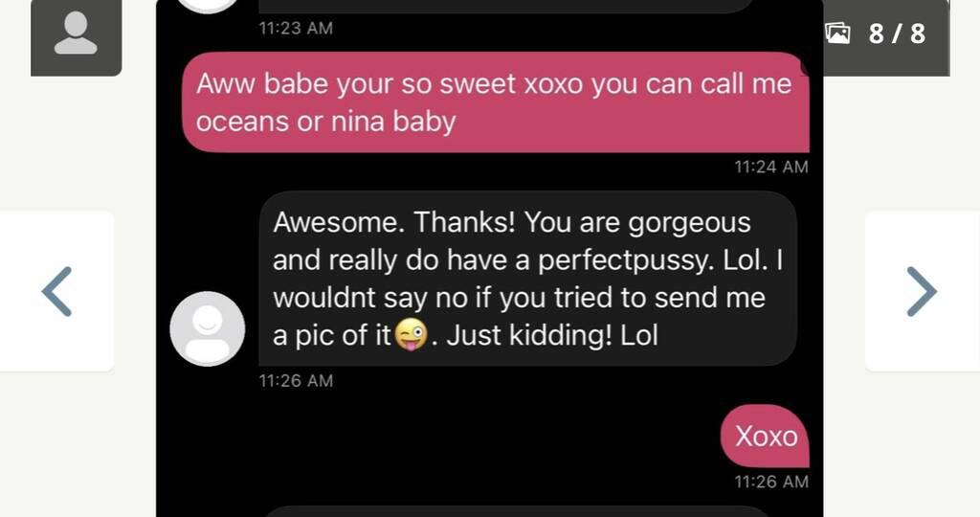Advance to next image with right chevron
This screenshot has width=980, height=517.
[x=922, y=291]
